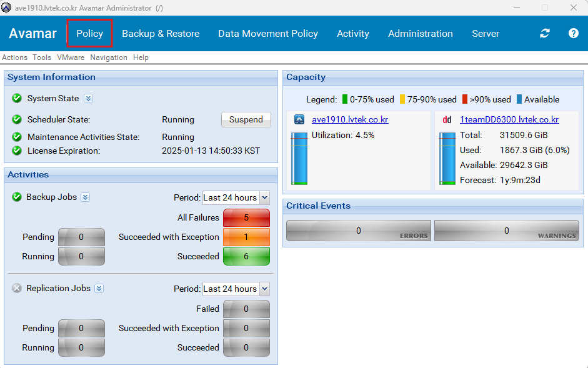The width and height of the screenshot is (588, 368).
Task: Click the license date 2025-01-13 14:50:33 KST
Action: coord(211,151)
